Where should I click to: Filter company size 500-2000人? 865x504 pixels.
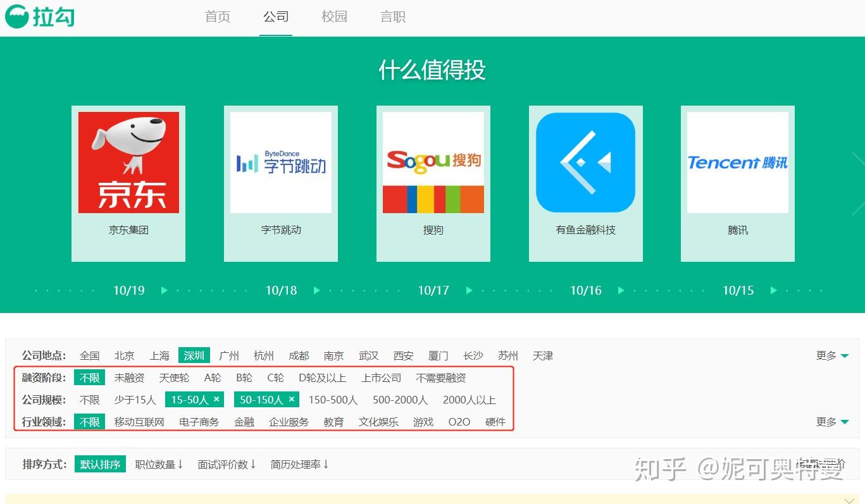(x=401, y=400)
